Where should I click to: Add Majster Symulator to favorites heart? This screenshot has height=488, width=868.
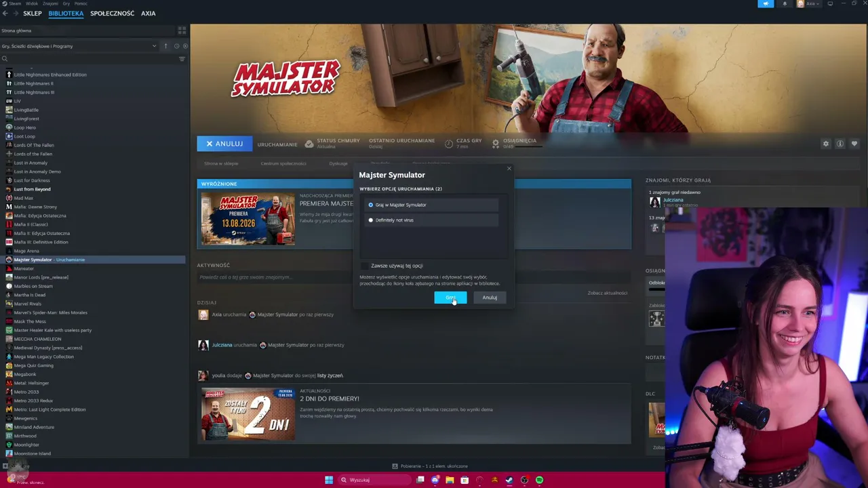click(854, 144)
